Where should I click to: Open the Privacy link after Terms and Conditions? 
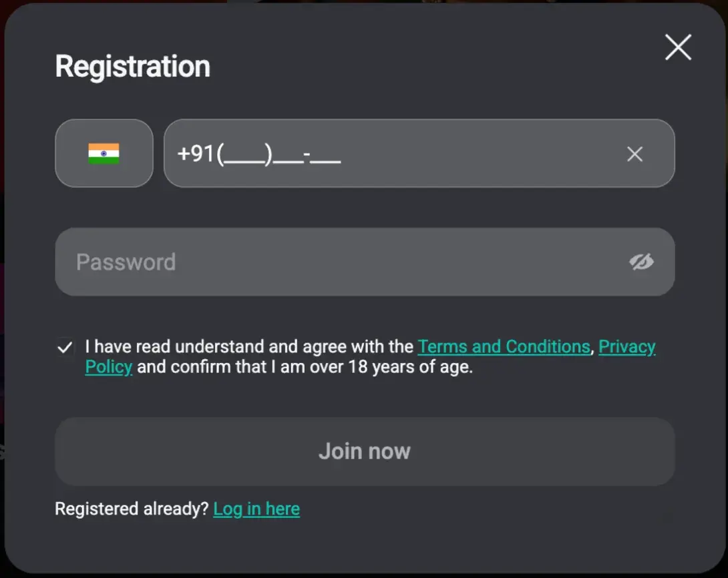[626, 347]
